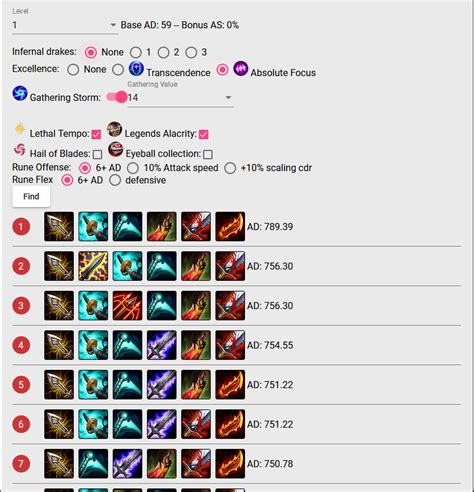Click the Absolute Focus rune icon
The image size is (474, 492).
(241, 68)
